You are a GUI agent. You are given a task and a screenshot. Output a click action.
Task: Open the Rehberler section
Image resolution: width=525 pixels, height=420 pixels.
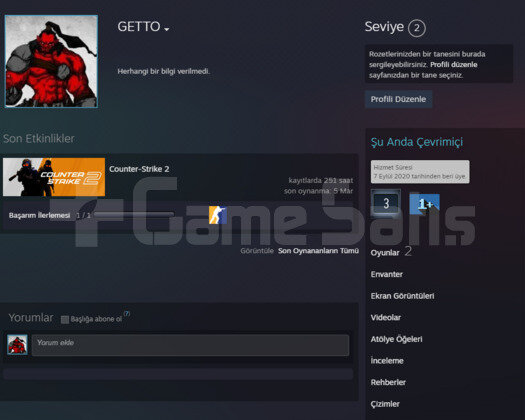[388, 382]
